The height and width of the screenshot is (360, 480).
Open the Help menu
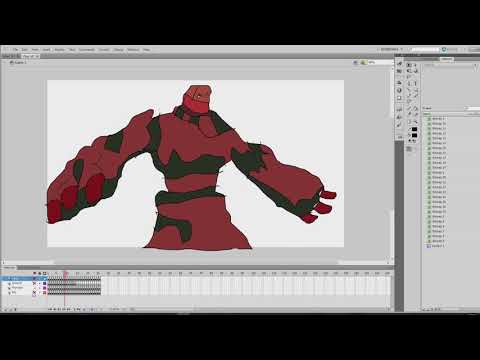click(x=146, y=49)
